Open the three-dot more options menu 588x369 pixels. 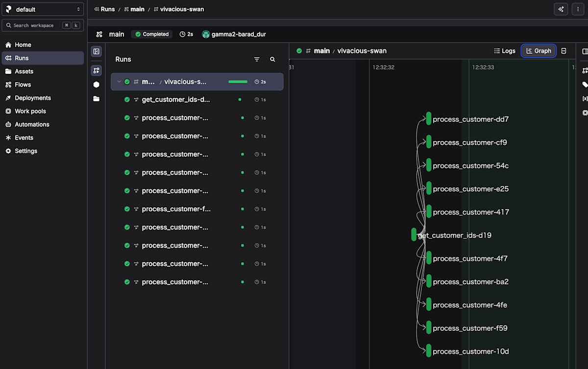point(578,9)
